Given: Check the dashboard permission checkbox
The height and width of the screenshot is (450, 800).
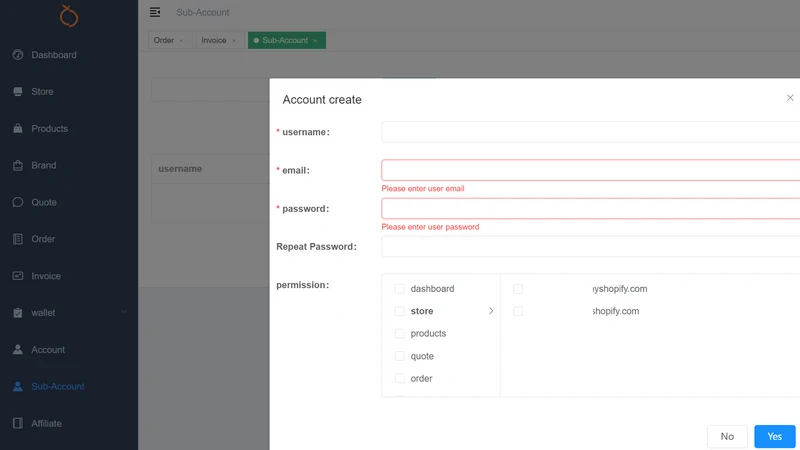Looking at the screenshot, I should (399, 289).
